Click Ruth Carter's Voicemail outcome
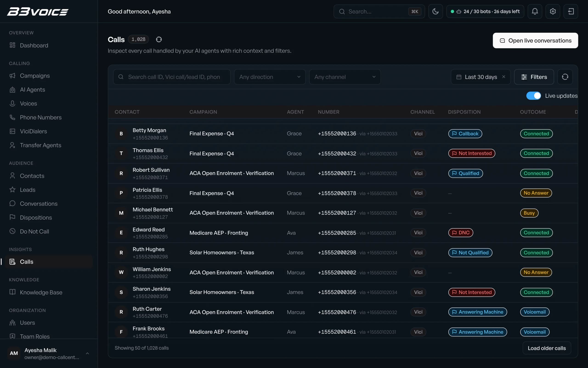Screen dimensions: 588x368 [x=534, y=312]
